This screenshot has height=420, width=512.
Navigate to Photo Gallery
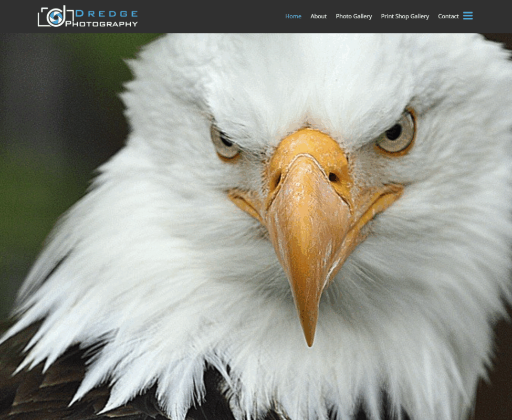(x=353, y=16)
